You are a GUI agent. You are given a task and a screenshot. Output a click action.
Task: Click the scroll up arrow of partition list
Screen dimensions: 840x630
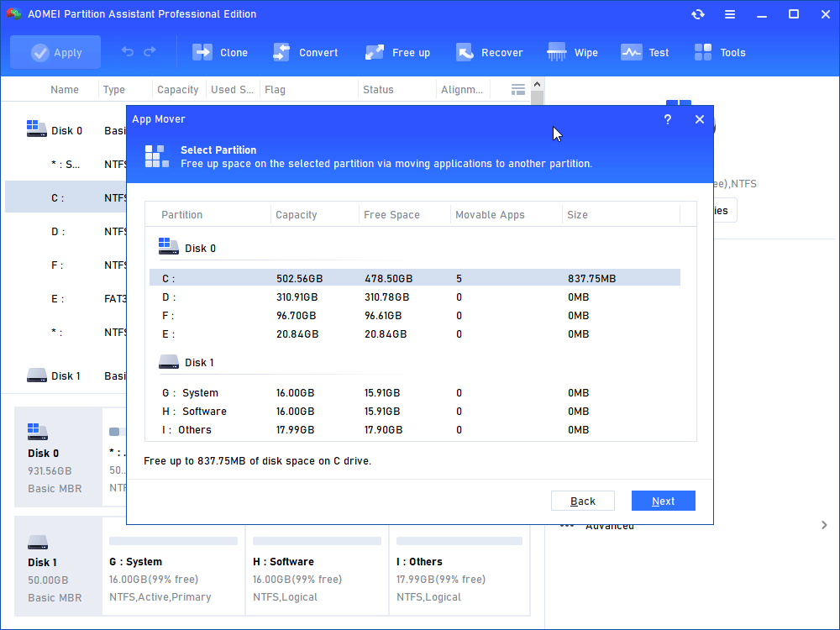537,84
